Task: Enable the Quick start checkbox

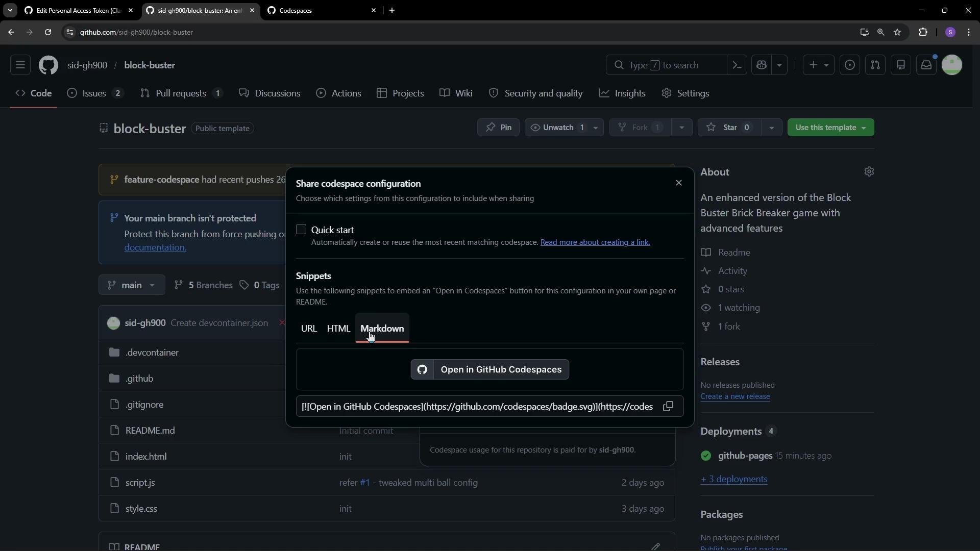Action: click(301, 230)
